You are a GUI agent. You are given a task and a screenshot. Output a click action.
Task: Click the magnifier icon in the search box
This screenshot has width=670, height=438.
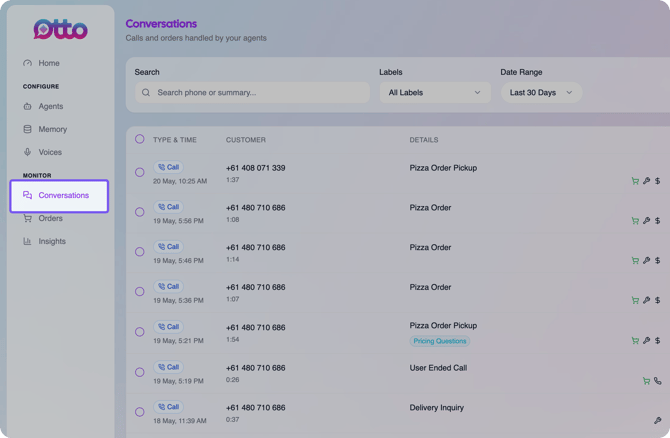146,93
